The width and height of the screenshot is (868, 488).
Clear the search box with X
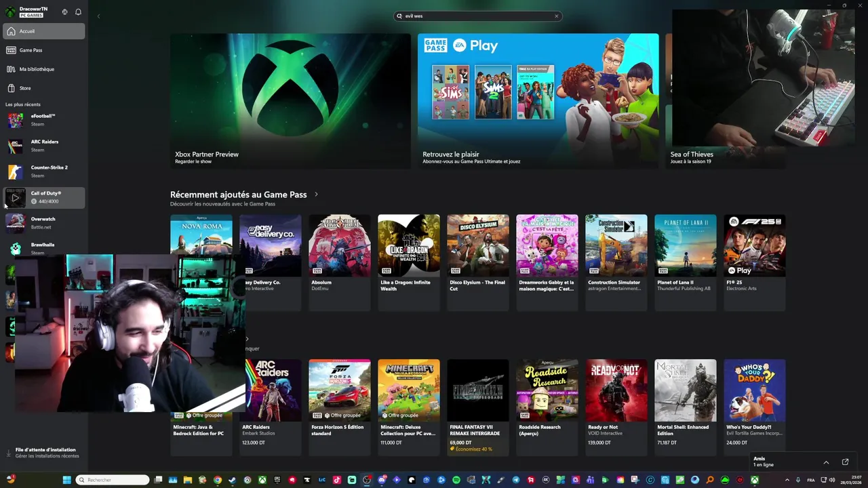point(556,16)
